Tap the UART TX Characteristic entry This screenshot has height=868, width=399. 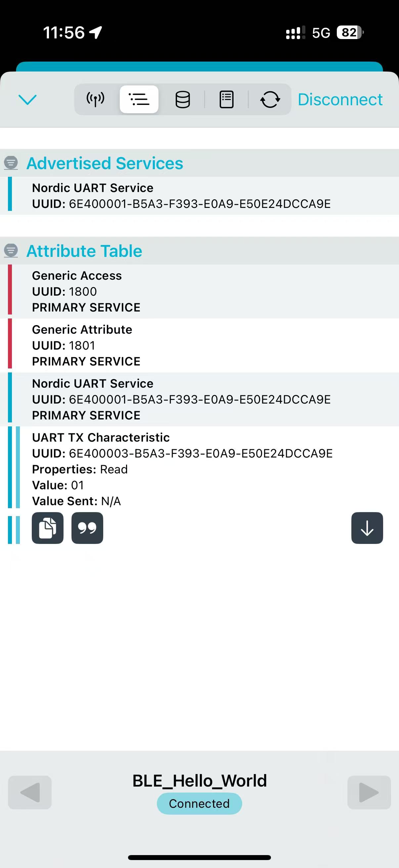pos(202,468)
